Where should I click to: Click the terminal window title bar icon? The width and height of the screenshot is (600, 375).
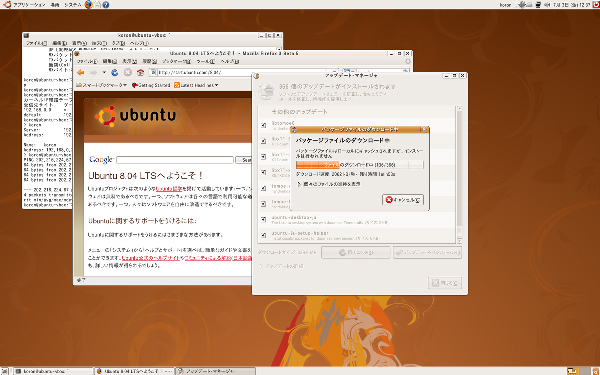click(x=26, y=35)
